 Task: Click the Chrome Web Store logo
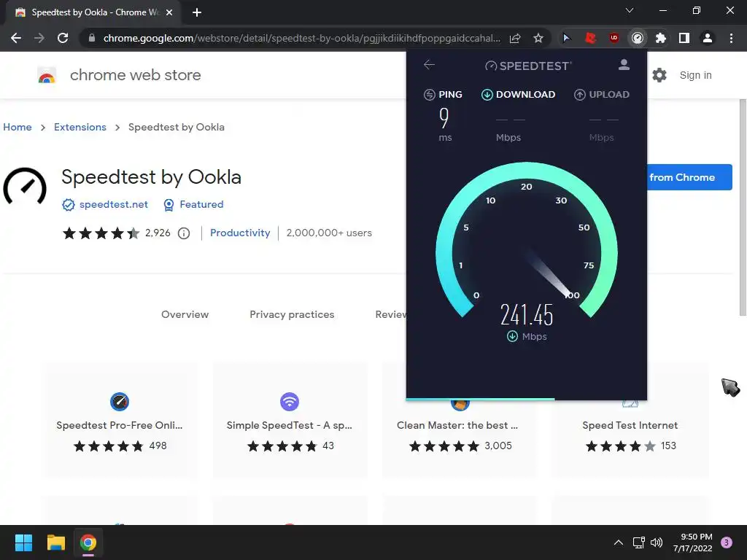(47, 75)
